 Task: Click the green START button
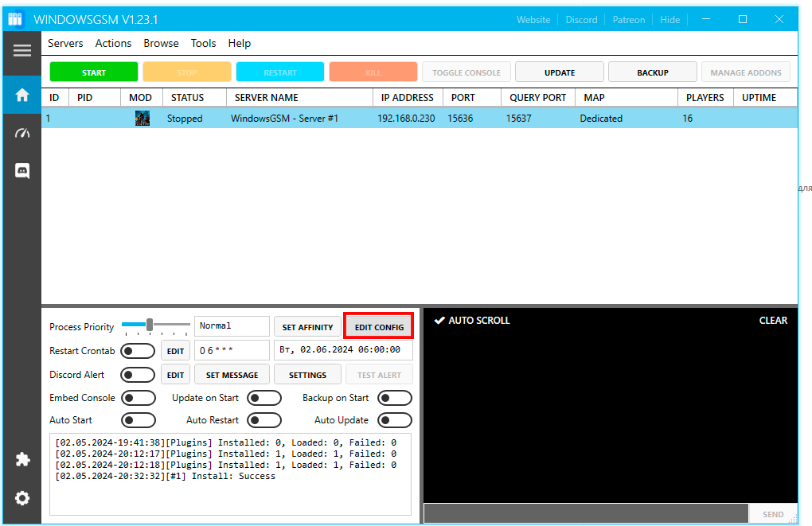pos(94,72)
